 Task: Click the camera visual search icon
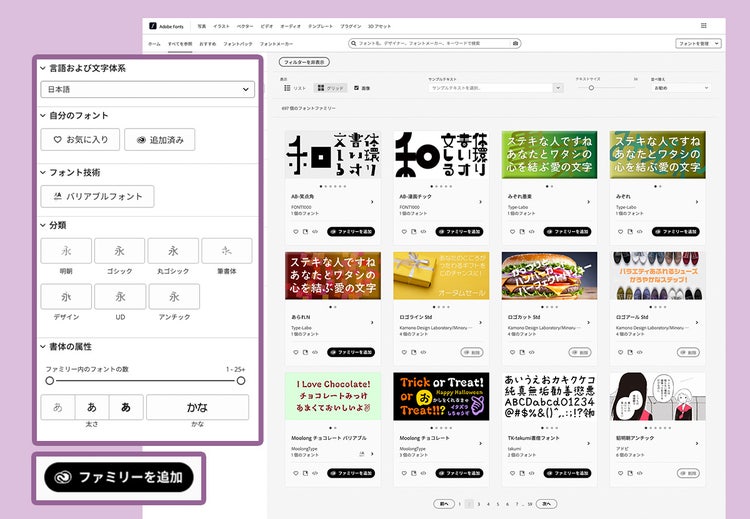point(515,44)
